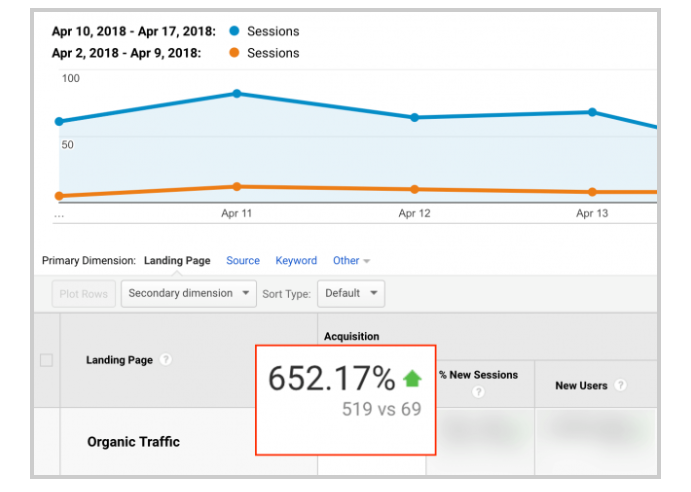Open the Default sort type dropdown
The height and width of the screenshot is (492, 691).
pos(351,294)
